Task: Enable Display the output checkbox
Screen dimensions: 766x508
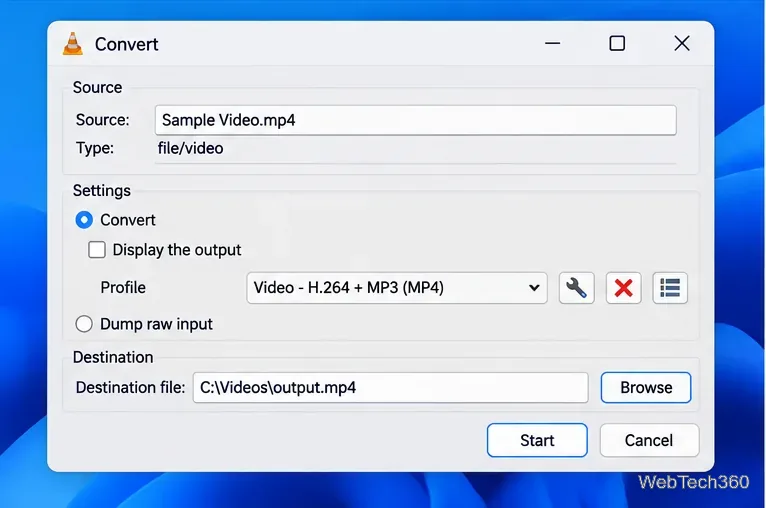Action: (97, 250)
